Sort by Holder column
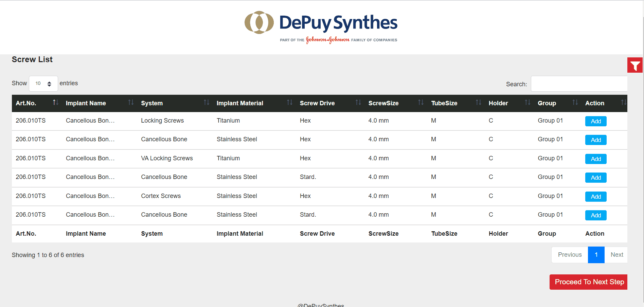This screenshot has width=644, height=307. pyautogui.click(x=509, y=103)
